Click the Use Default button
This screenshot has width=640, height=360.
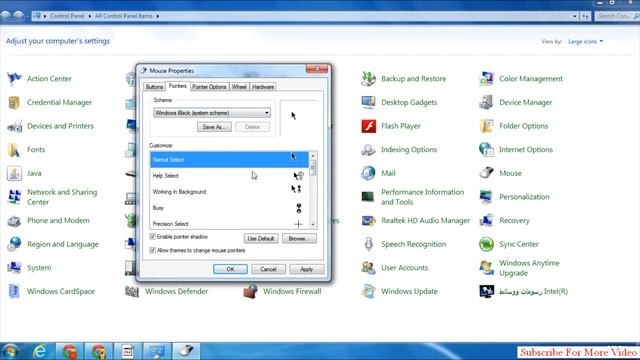point(261,238)
